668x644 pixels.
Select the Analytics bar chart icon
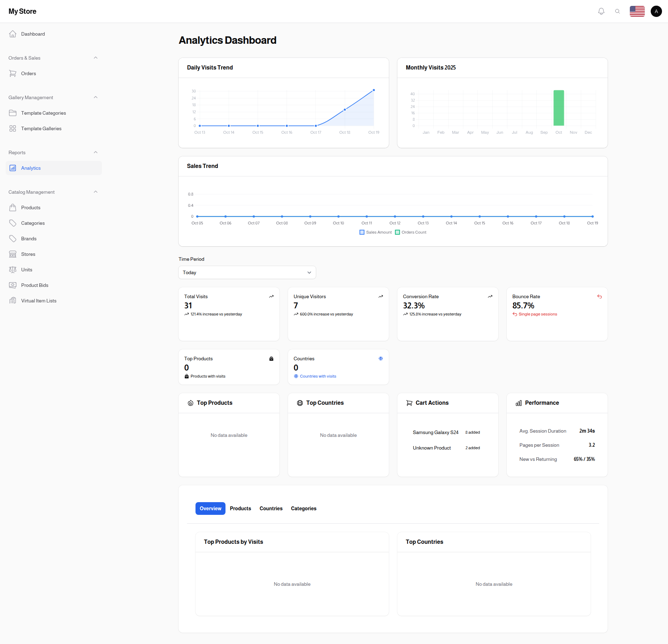pos(13,168)
